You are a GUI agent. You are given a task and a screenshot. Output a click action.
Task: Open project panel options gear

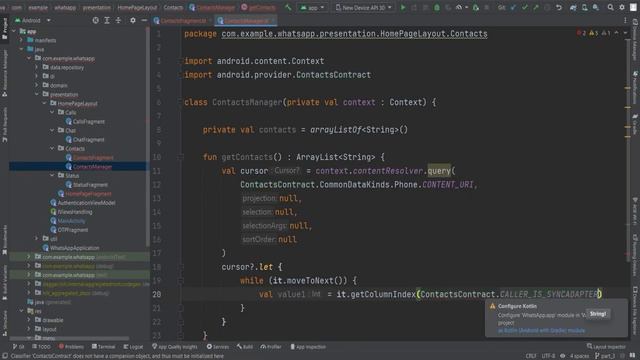click(x=133, y=20)
